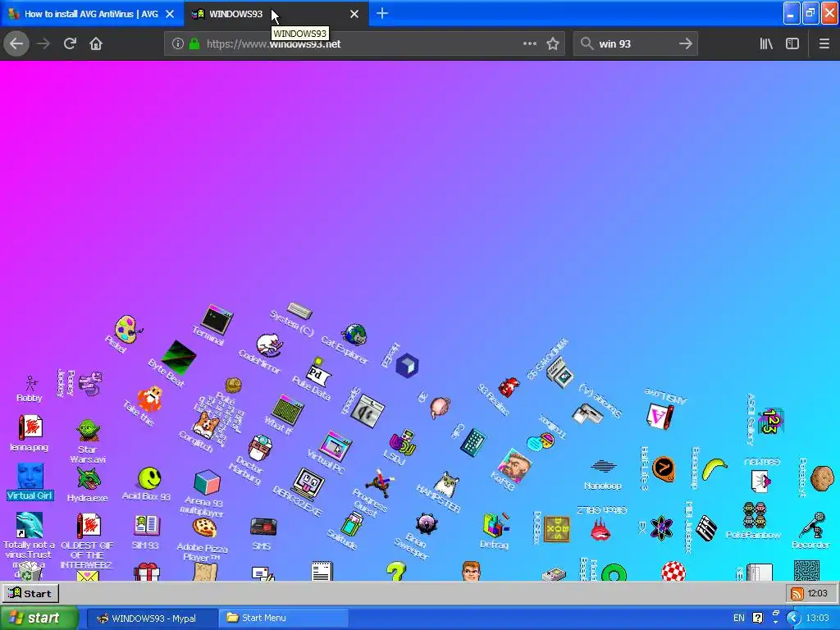Reload the current page
The height and width of the screenshot is (630, 840).
pyautogui.click(x=70, y=44)
